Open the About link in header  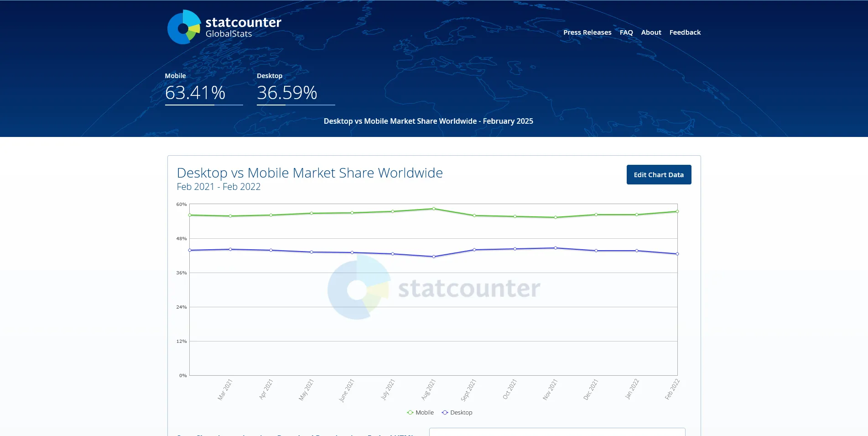pos(651,32)
